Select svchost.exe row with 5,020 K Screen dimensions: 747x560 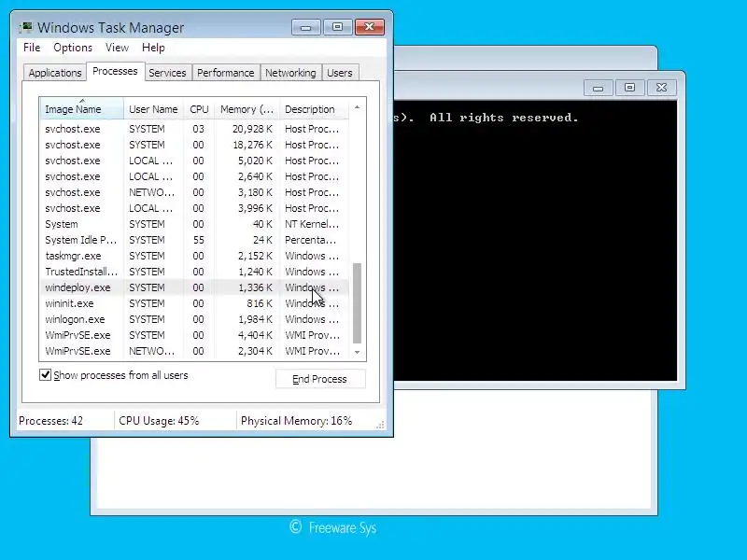coord(194,161)
